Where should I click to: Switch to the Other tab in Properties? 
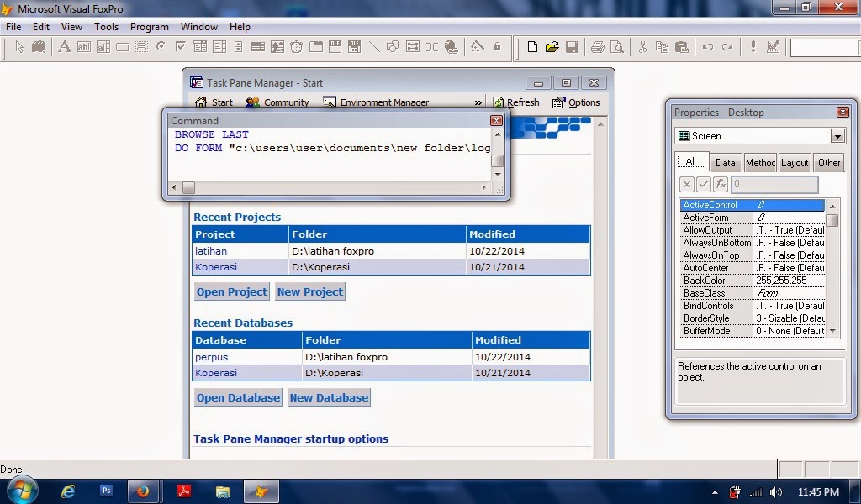[828, 163]
